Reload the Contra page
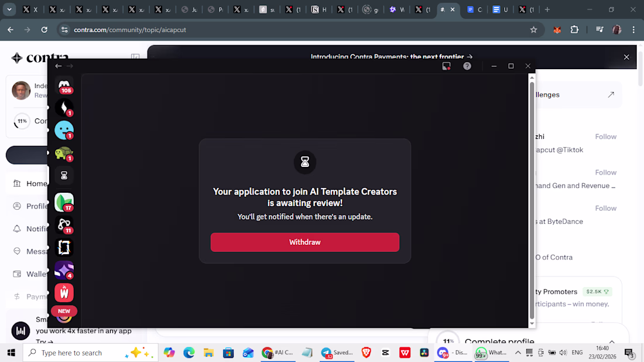This screenshot has width=644, height=362. (44, 30)
